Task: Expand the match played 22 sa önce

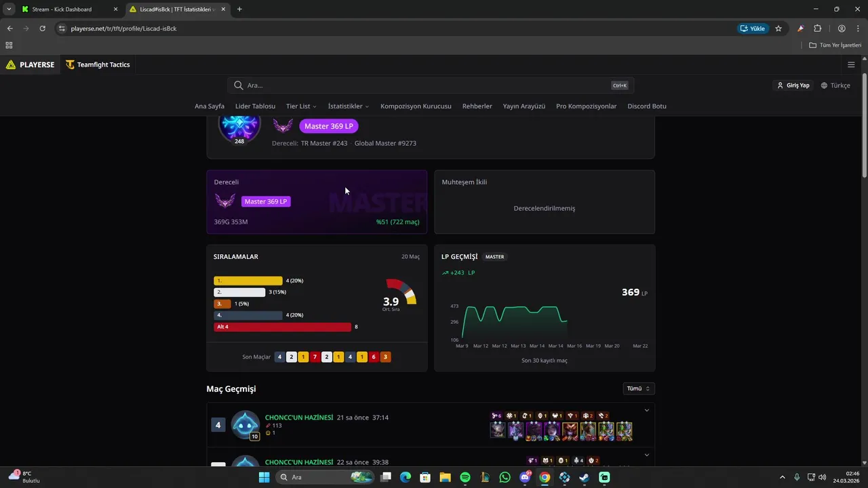Action: point(647,455)
